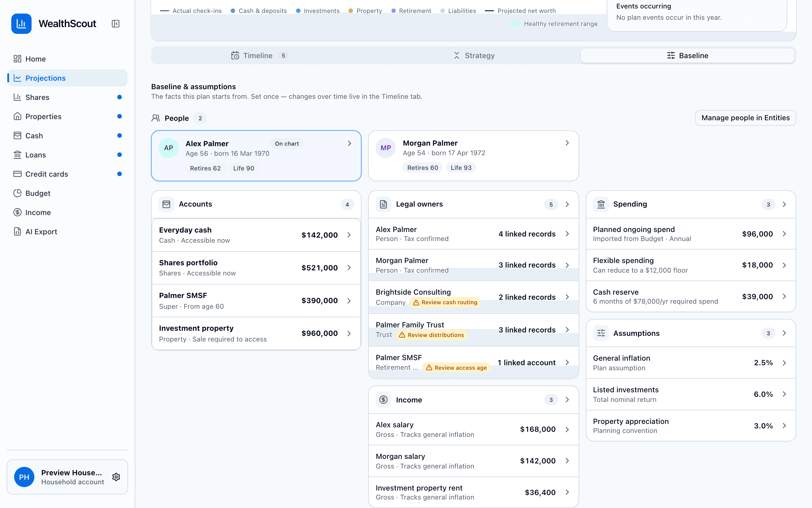This screenshot has height=508, width=812.
Task: Click Review access age warning badge
Action: tap(456, 367)
